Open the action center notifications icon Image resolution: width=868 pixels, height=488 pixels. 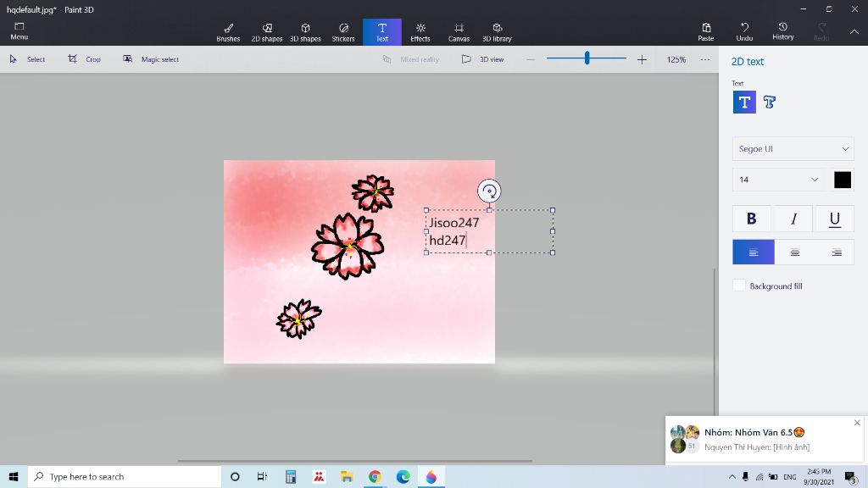pyautogui.click(x=850, y=476)
